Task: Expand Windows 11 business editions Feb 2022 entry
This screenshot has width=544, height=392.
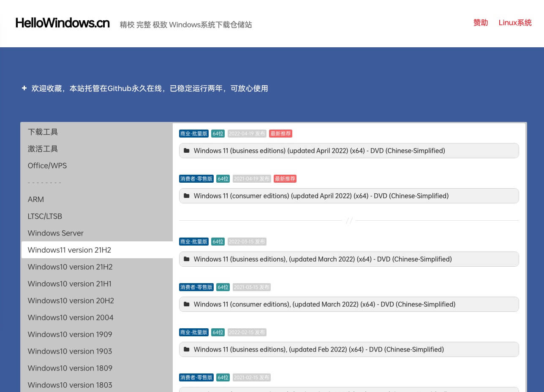Action: pos(349,349)
